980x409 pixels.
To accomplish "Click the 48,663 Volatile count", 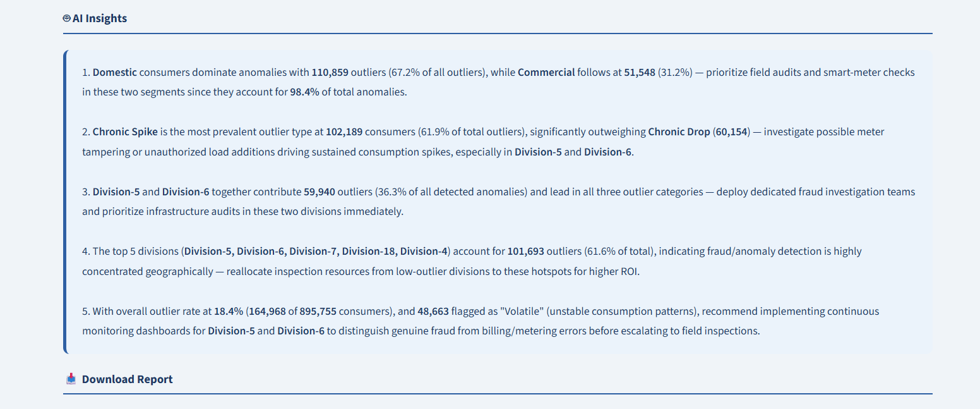I will pos(433,311).
